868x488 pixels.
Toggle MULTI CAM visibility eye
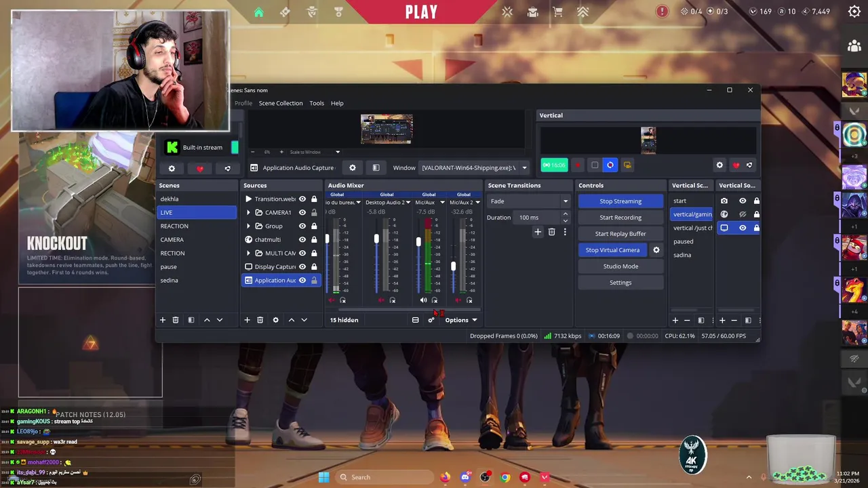(x=302, y=253)
